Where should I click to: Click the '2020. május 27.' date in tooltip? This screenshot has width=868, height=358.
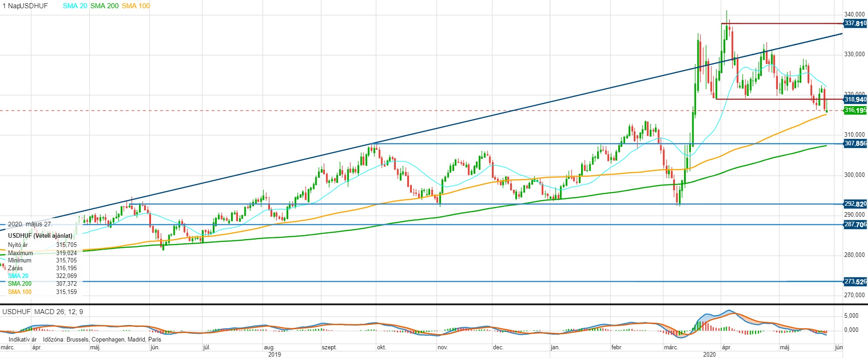click(30, 224)
